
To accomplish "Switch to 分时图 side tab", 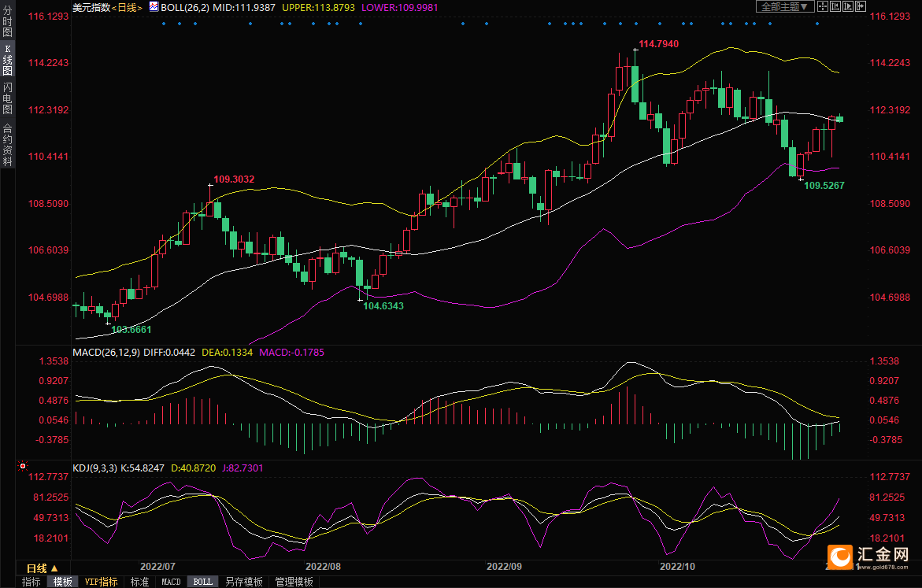I will [x=7, y=22].
